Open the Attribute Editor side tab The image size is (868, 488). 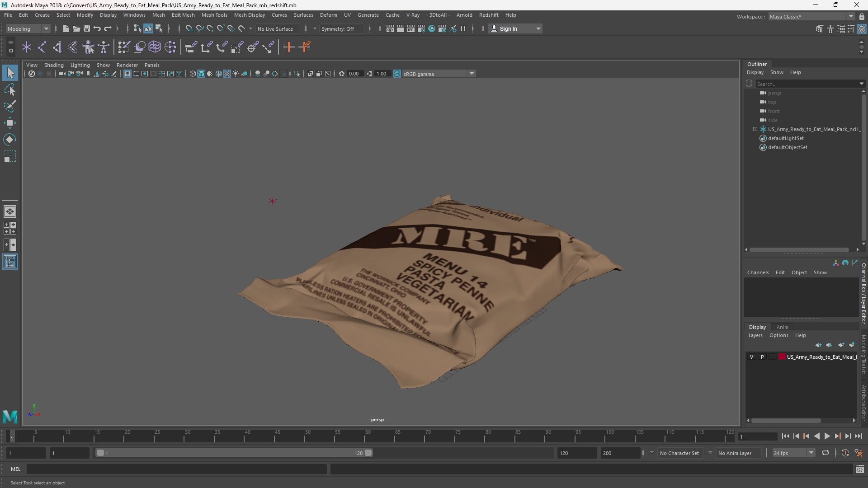click(x=863, y=403)
